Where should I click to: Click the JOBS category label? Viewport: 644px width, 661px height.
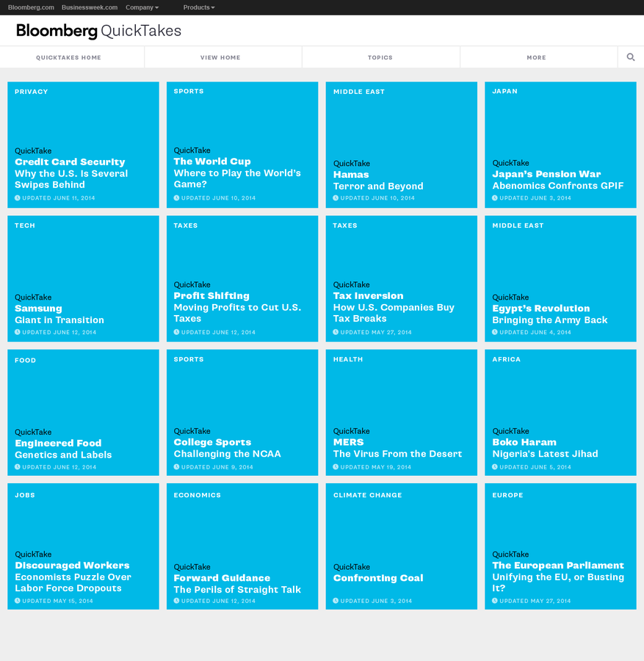tap(25, 495)
